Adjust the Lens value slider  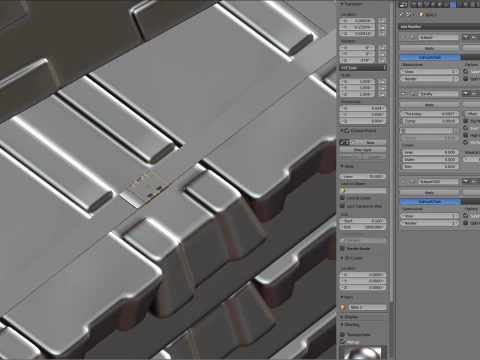[x=363, y=176]
